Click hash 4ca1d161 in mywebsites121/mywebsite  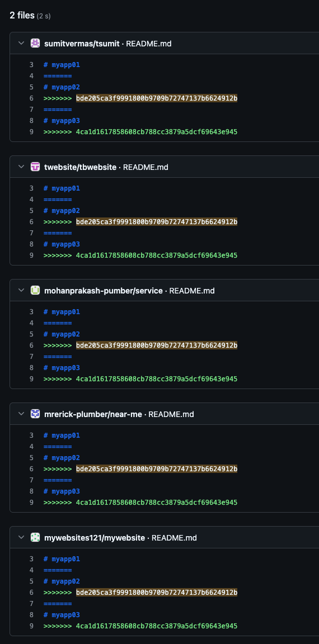click(x=157, y=626)
